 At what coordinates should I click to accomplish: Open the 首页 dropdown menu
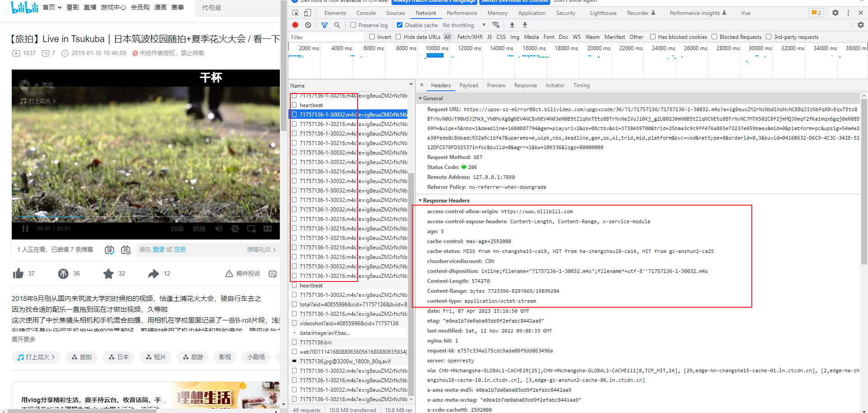click(52, 7)
